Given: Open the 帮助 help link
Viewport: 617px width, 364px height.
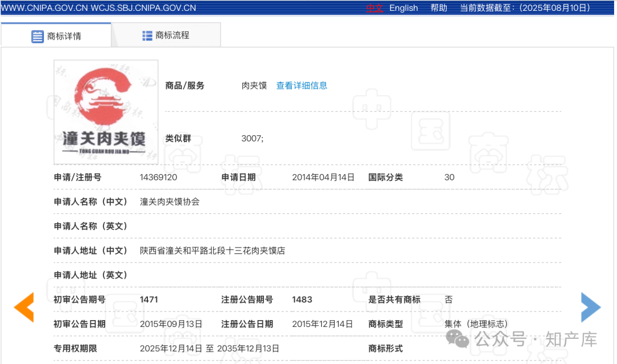Looking at the screenshot, I should [x=439, y=8].
